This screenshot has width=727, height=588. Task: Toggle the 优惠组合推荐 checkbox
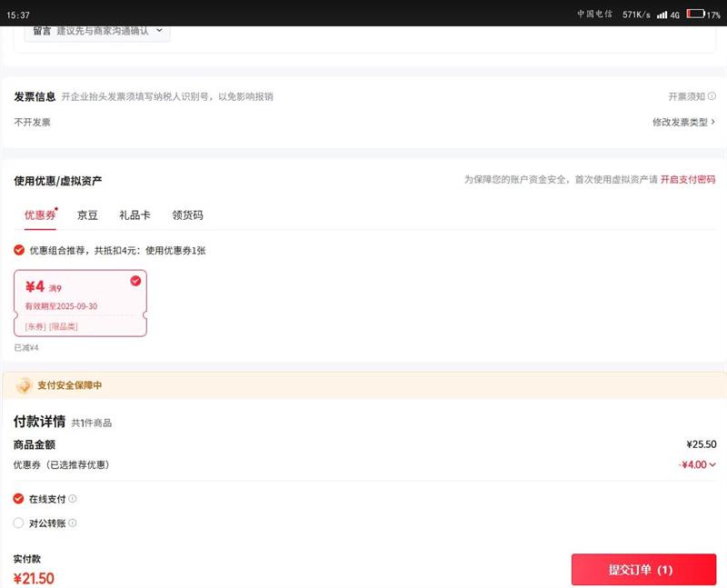(20, 250)
